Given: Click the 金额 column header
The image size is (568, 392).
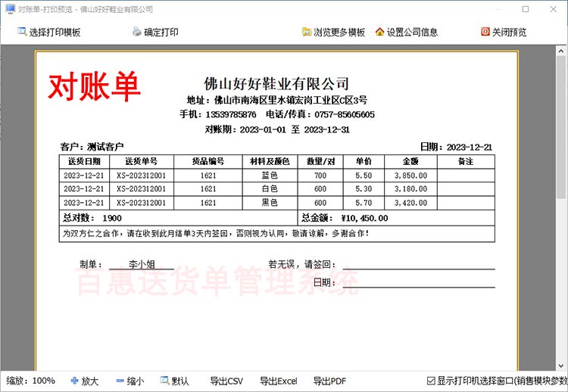Looking at the screenshot, I should coord(410,161).
